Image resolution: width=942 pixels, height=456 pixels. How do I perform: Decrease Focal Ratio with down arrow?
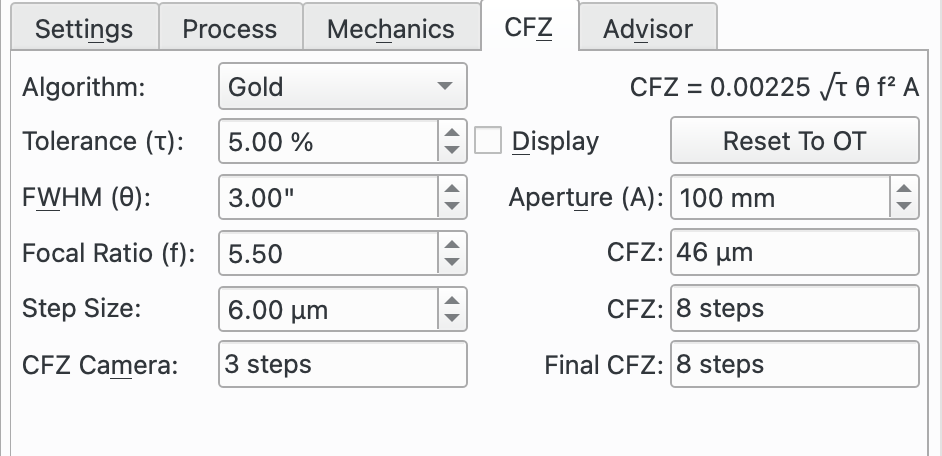pyautogui.click(x=453, y=263)
